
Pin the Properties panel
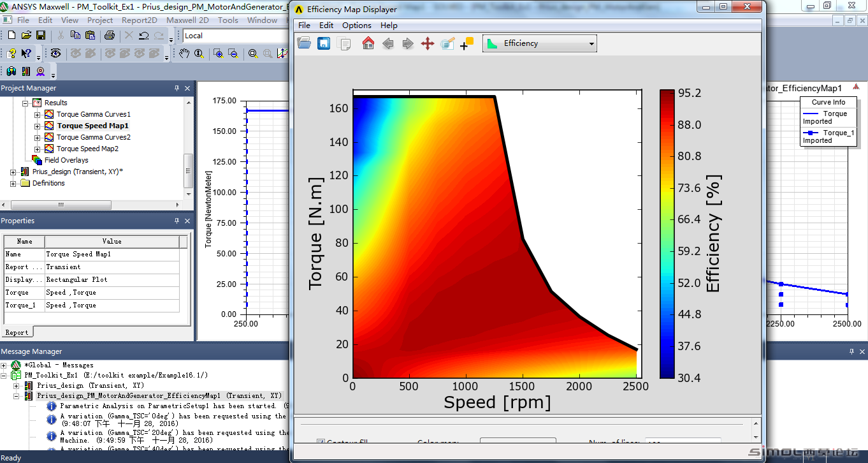[x=177, y=221]
